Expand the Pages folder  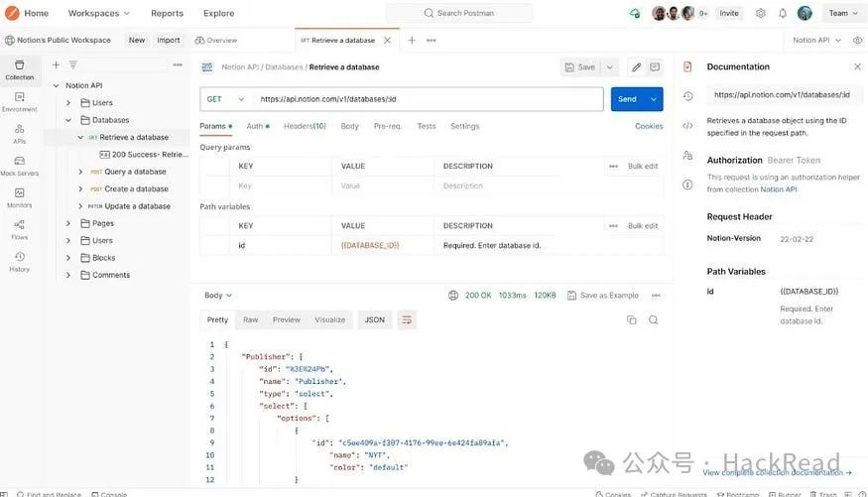pyautogui.click(x=68, y=223)
